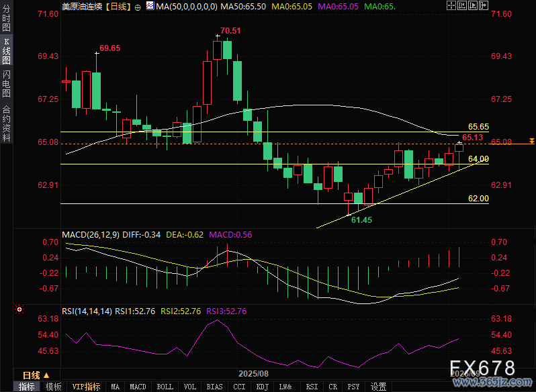The image size is (536, 392).
Task: Toggle the VOL indicator button
Action: pos(190,387)
